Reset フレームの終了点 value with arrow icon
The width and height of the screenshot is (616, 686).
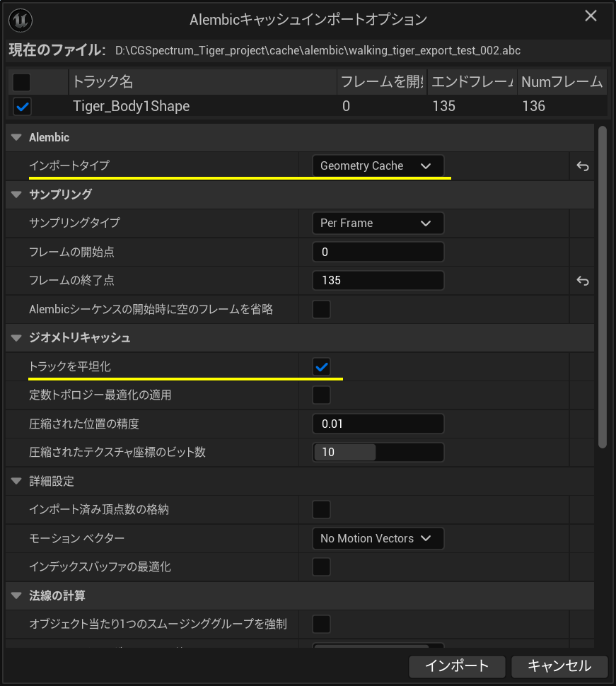[582, 281]
